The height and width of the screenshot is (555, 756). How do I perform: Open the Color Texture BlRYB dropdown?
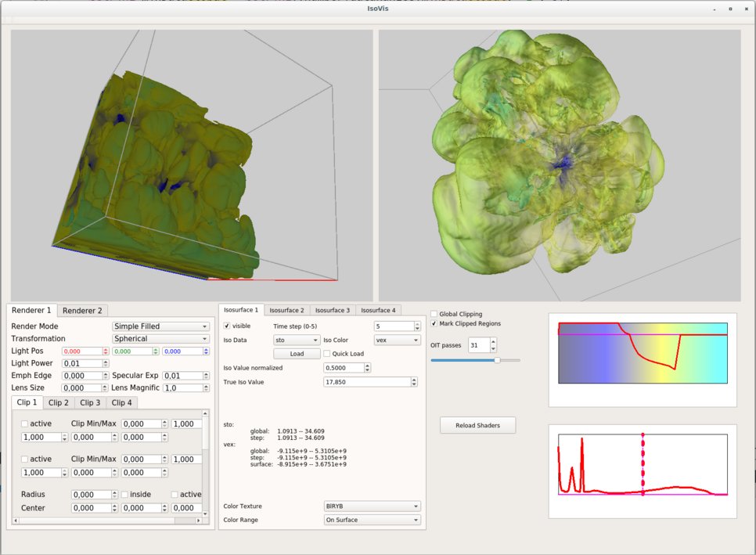click(x=372, y=506)
